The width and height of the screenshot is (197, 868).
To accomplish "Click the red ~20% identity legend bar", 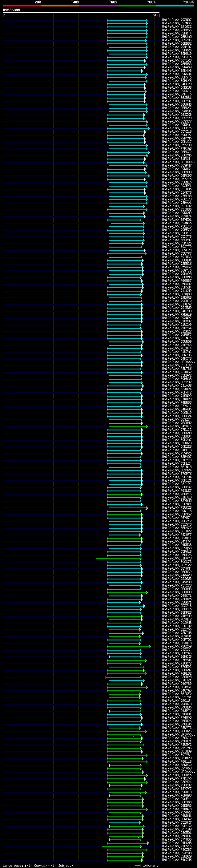I will click(22, 6).
